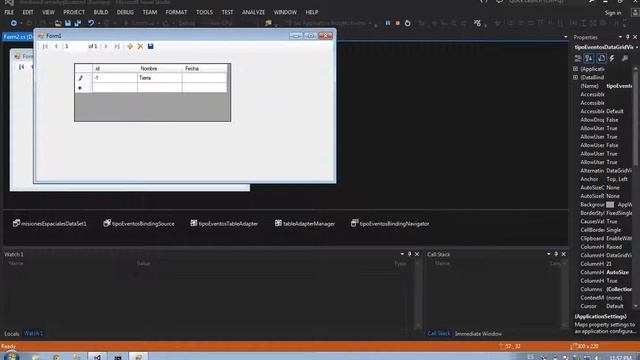Pause debugging with Break All
The height and width of the screenshot is (360, 640).
coord(388,23)
